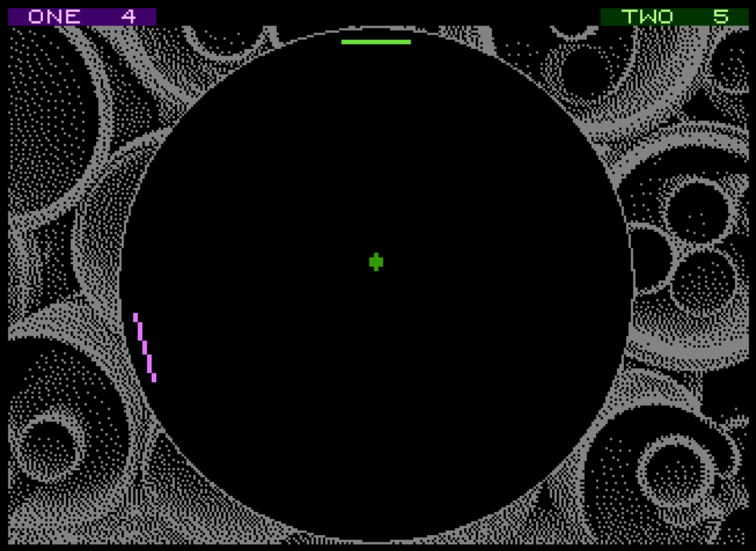Click the green ball in the arena center
The height and width of the screenshot is (551, 756).
(x=376, y=262)
